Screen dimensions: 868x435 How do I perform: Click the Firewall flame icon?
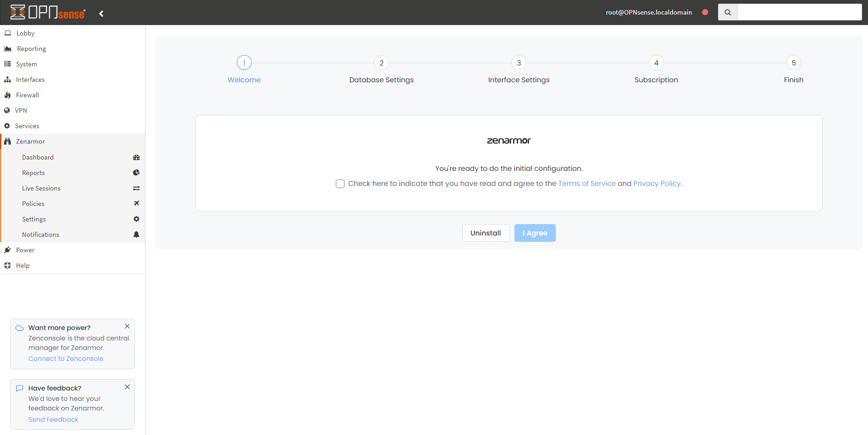point(7,95)
